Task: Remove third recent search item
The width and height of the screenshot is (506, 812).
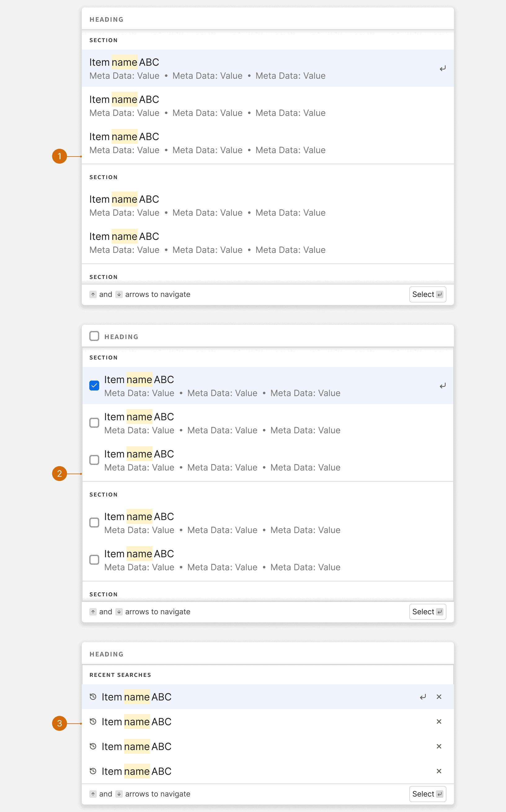Action: (439, 746)
